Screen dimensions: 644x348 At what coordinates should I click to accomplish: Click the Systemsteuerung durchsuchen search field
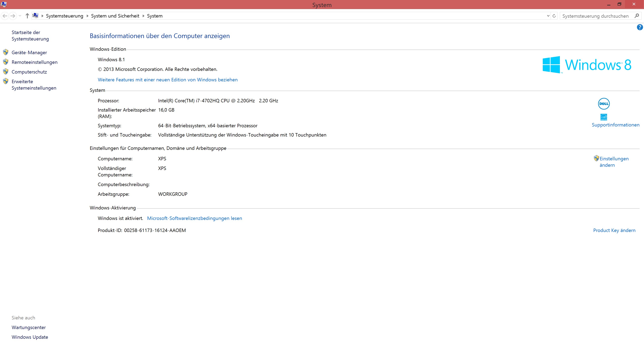pyautogui.click(x=595, y=16)
